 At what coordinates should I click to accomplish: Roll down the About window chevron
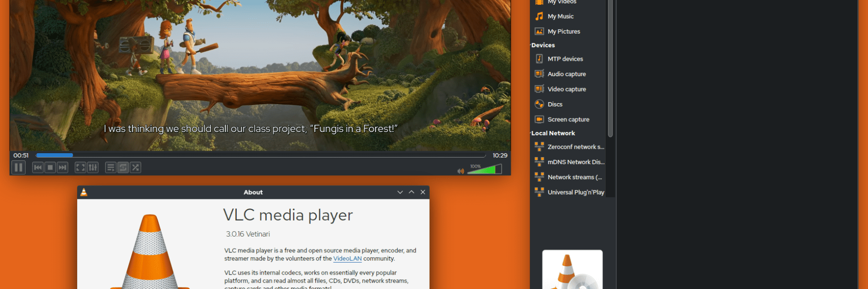(400, 192)
